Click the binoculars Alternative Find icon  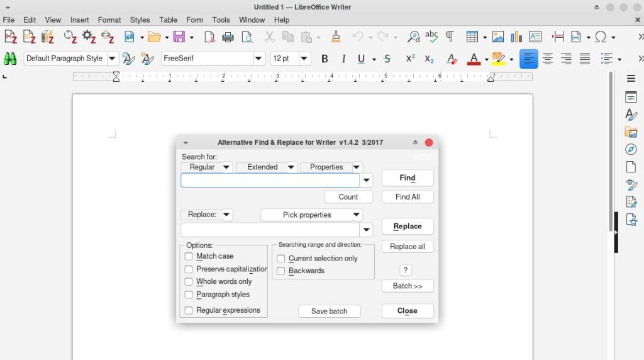[x=10, y=59]
